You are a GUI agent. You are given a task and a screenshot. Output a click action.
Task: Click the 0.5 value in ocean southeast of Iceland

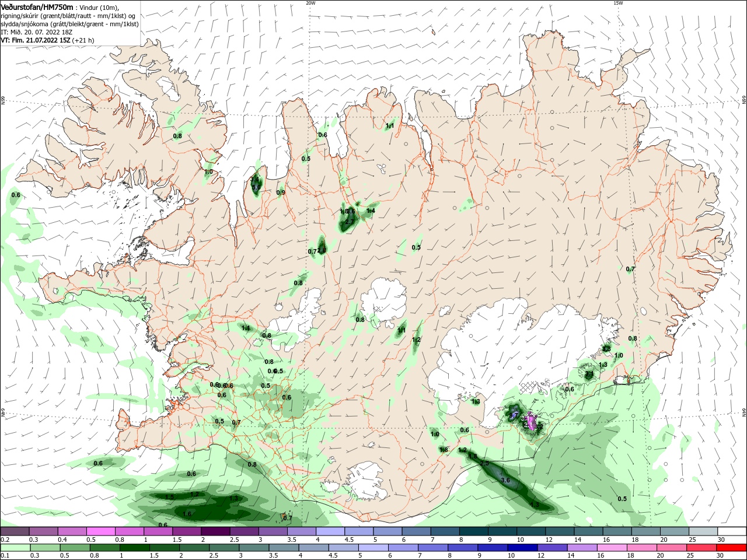point(622,499)
